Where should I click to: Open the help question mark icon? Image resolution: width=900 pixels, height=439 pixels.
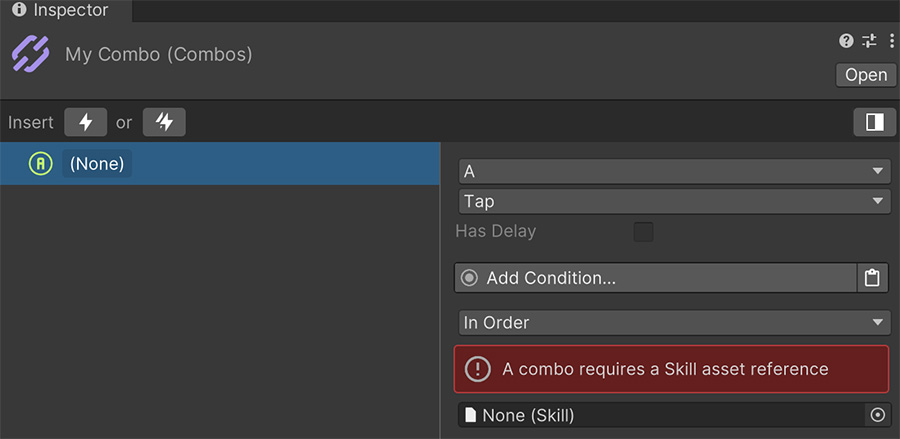pos(846,41)
